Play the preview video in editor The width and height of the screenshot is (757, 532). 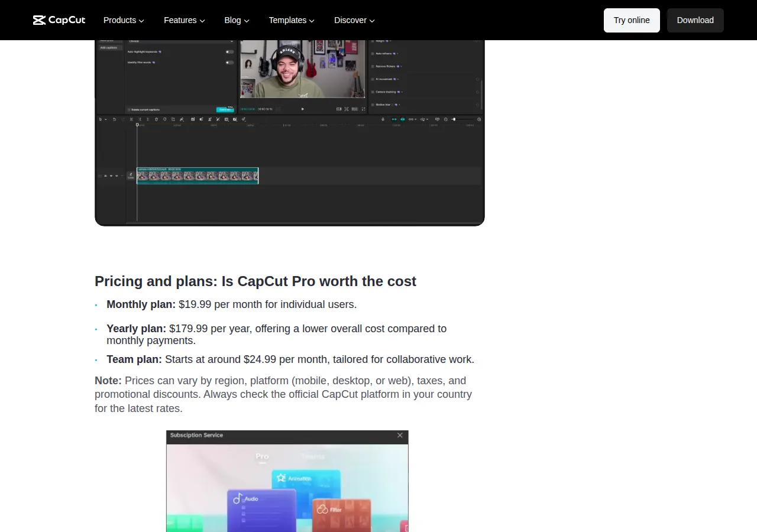(x=303, y=109)
